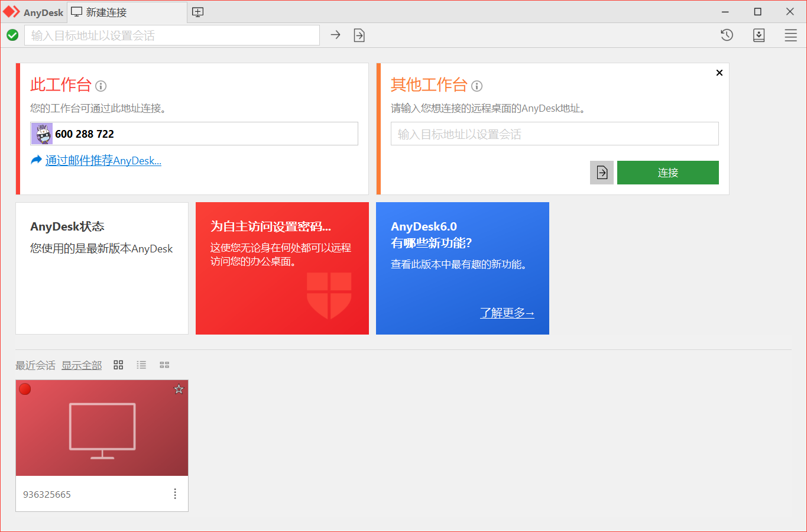807x532 pixels.
Task: Click the 了解更多 link
Action: pos(507,313)
